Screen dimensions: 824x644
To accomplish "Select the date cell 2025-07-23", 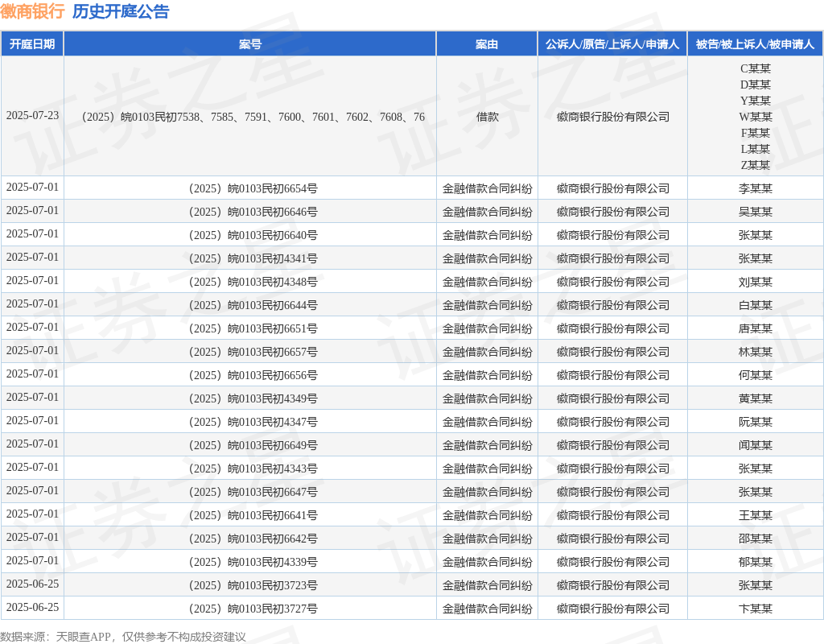I will 32,116.
